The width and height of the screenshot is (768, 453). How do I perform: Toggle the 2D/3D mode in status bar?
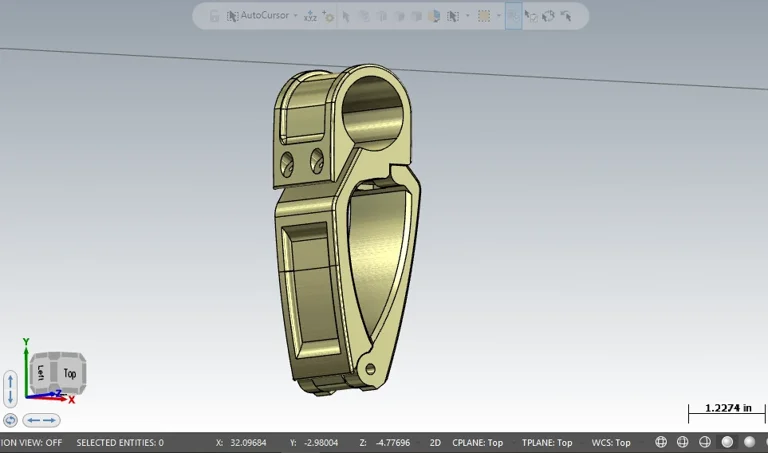tap(435, 442)
